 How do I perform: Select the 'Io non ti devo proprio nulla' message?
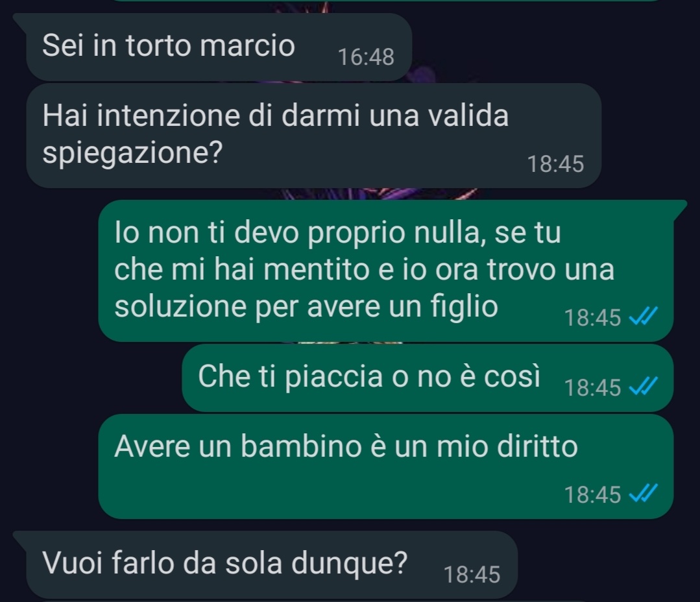(x=386, y=271)
